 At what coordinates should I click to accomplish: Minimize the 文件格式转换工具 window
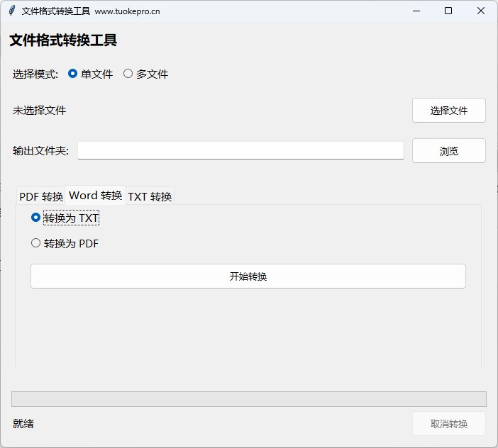416,11
